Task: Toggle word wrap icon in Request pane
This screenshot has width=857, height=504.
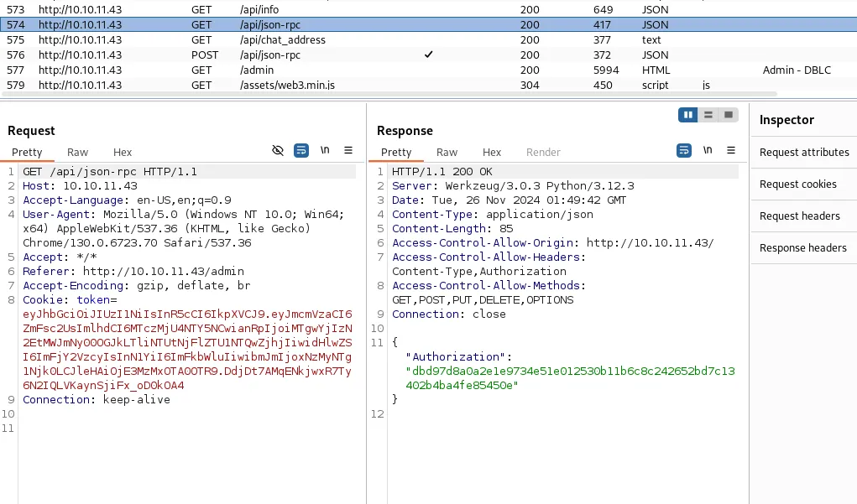Action: [x=301, y=151]
